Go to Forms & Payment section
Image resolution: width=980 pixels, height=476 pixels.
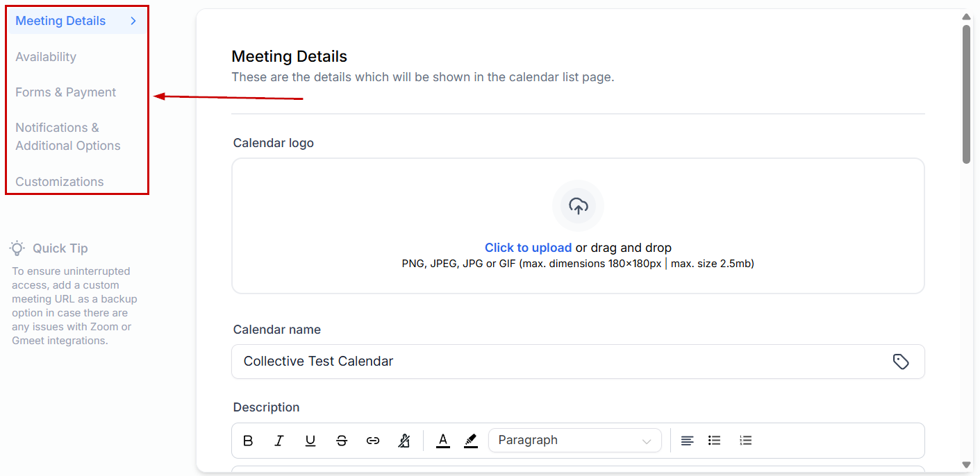coord(66,92)
